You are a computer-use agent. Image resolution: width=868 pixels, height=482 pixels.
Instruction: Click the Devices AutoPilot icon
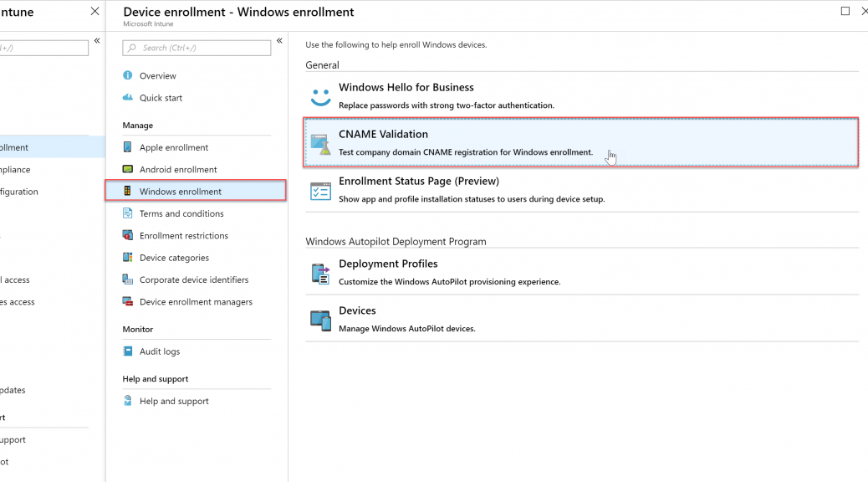[x=320, y=320]
